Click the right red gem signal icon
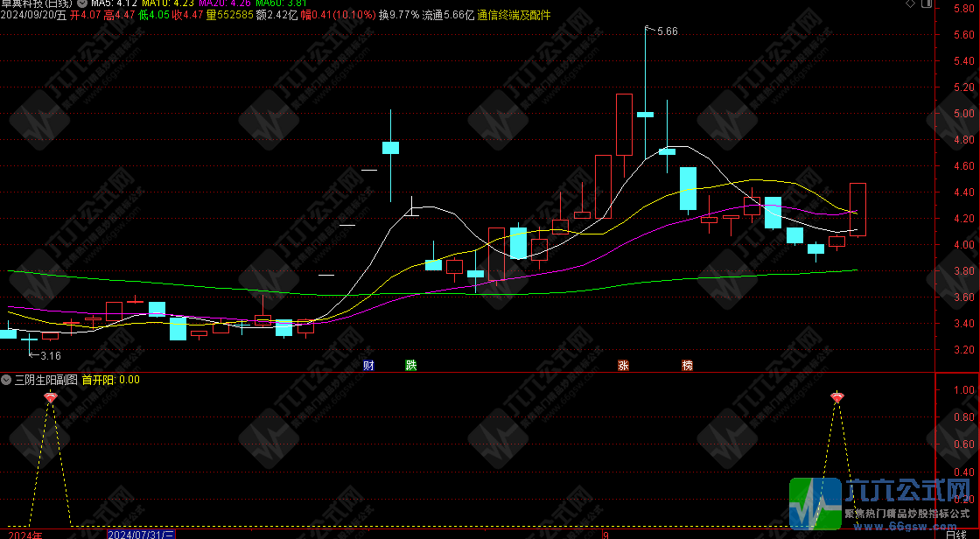 tap(837, 398)
